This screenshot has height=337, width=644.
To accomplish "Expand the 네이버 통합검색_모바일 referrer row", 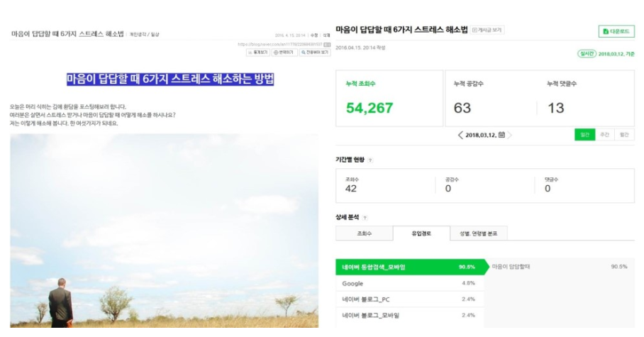I will 410,267.
